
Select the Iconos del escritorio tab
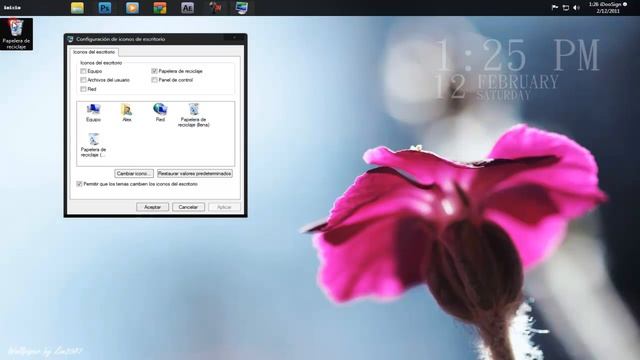[x=94, y=52]
